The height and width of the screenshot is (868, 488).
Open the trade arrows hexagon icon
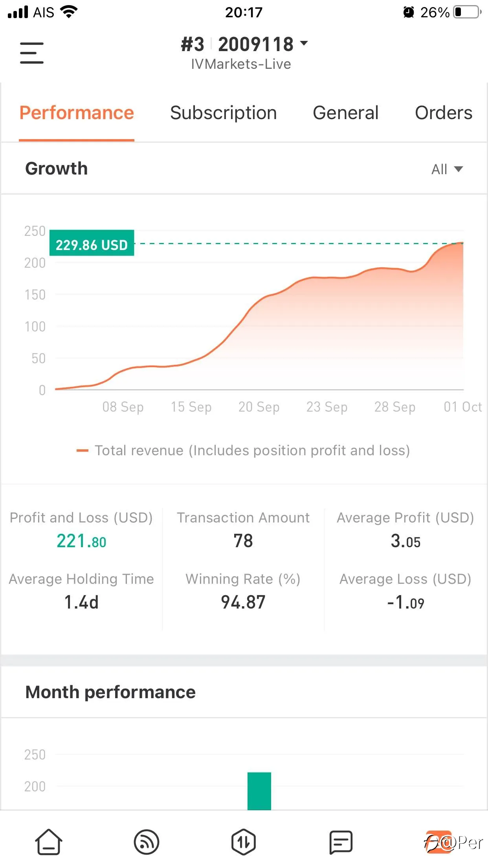(244, 842)
